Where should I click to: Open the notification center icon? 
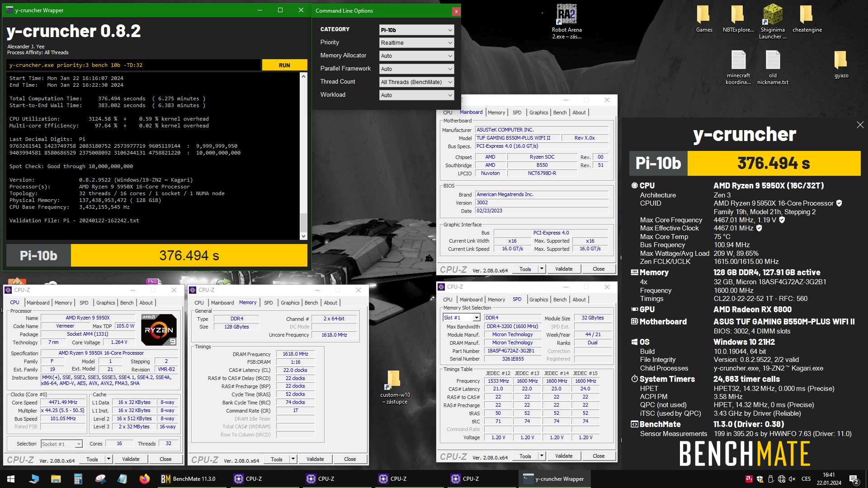(854, 479)
